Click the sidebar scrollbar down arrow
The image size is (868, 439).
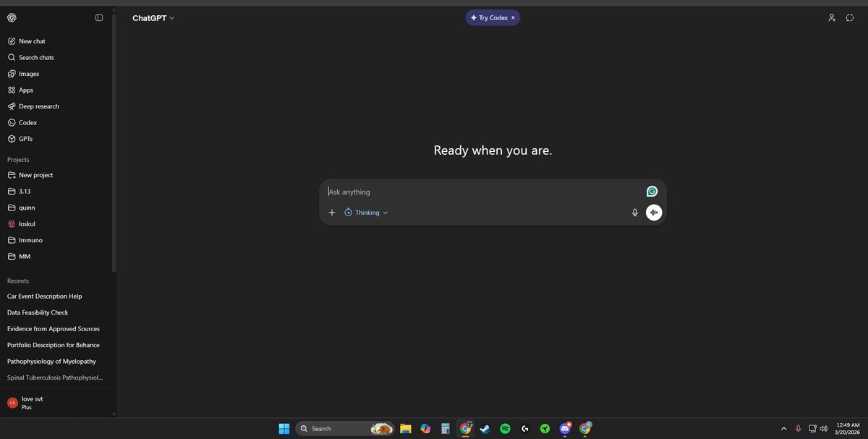114,414
